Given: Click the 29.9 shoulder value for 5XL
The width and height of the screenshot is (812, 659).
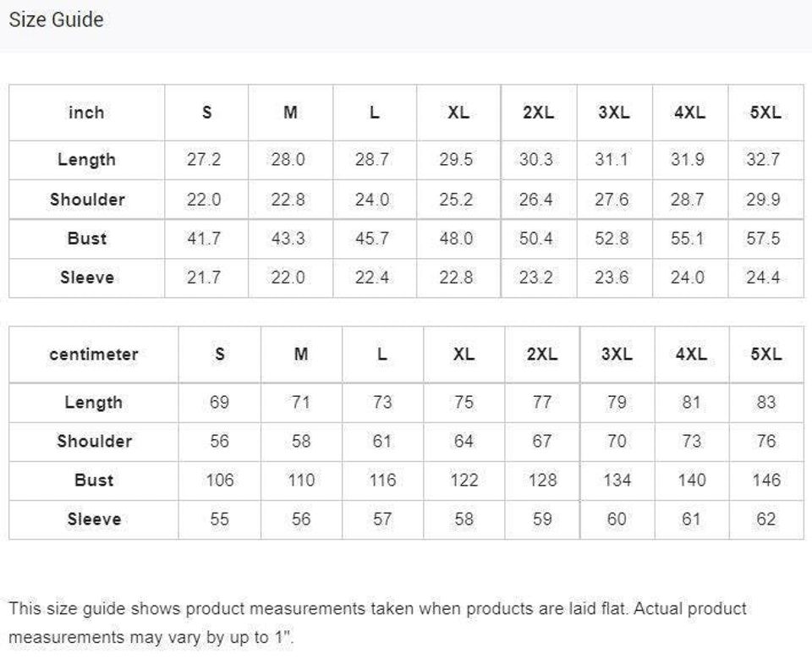Looking at the screenshot, I should [763, 200].
